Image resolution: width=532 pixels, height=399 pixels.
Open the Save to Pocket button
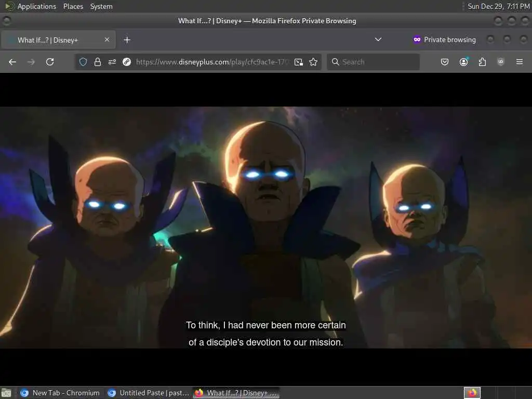point(445,62)
